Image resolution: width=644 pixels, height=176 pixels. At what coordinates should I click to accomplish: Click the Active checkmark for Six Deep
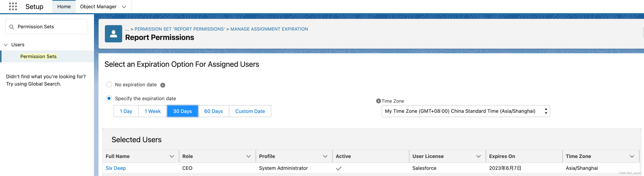click(x=339, y=168)
